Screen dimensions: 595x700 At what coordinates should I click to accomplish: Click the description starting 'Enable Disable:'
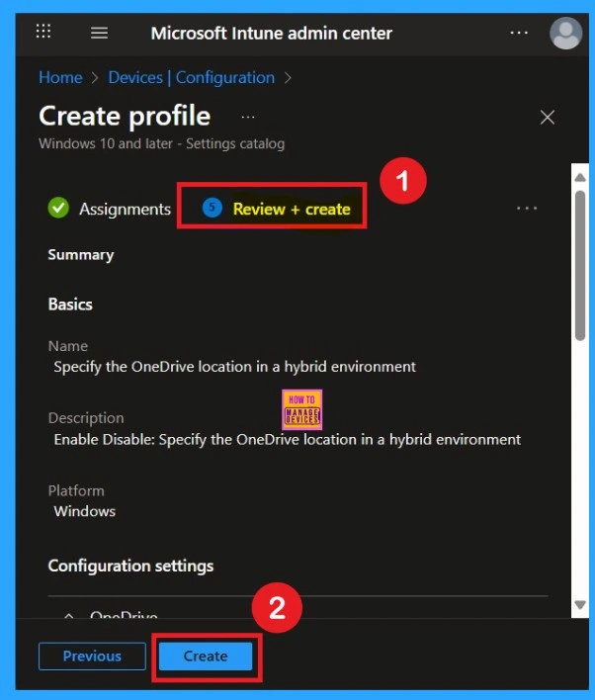click(x=288, y=440)
